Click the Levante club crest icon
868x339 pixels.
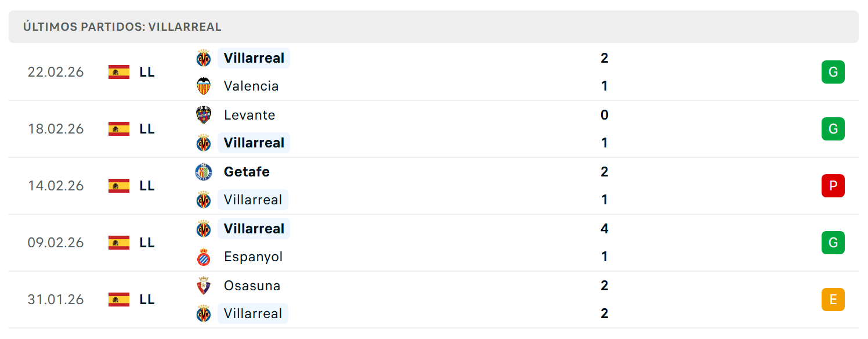(x=204, y=115)
